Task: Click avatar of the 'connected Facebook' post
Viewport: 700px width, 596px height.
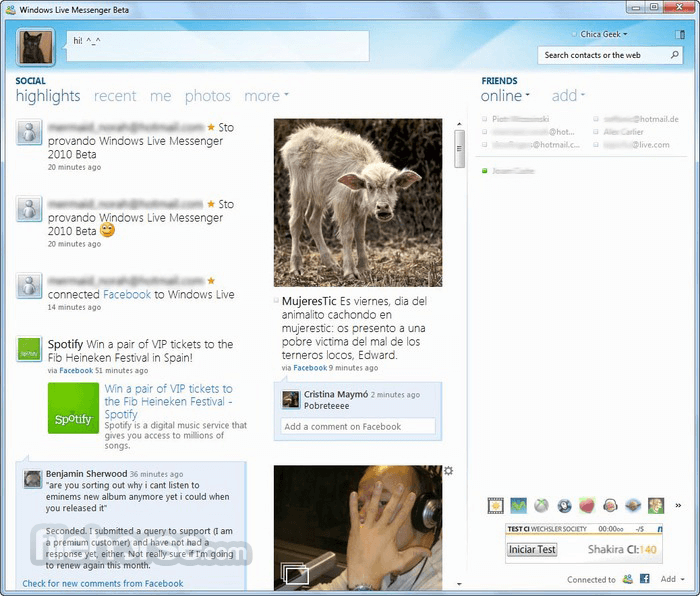Action: [x=29, y=286]
